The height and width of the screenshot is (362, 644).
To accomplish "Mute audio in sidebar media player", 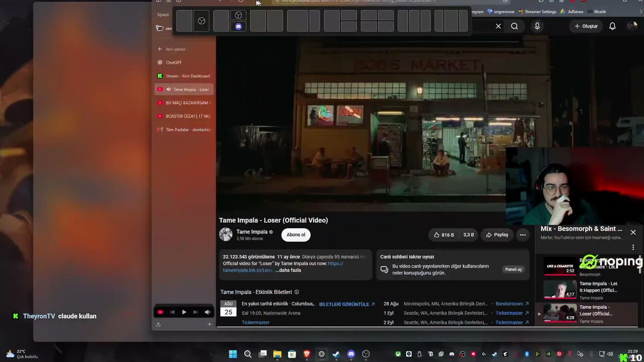I will (x=207, y=312).
